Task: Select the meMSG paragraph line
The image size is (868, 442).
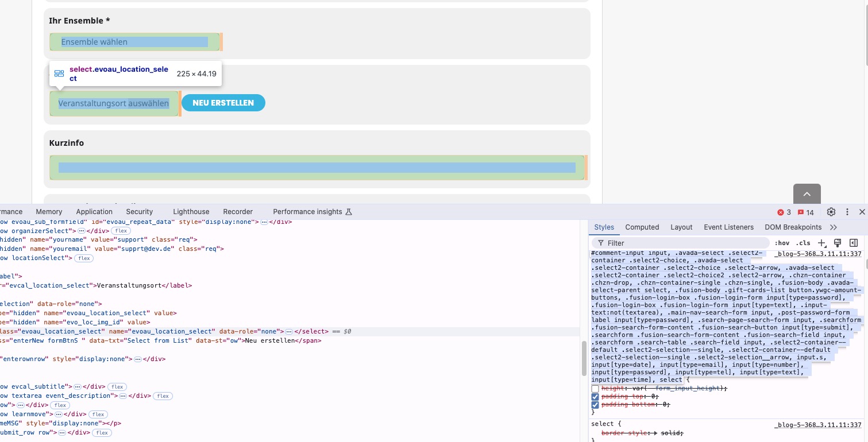Action: [61, 424]
